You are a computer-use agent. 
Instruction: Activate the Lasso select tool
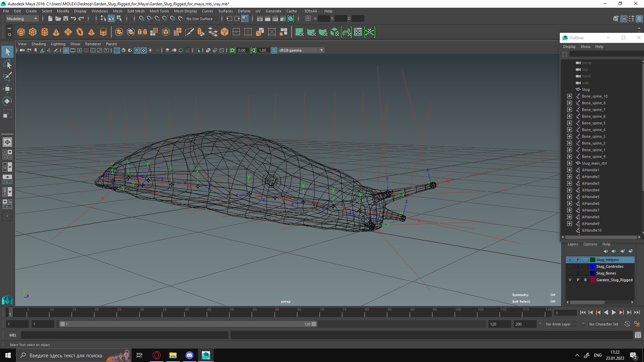tap(7, 64)
